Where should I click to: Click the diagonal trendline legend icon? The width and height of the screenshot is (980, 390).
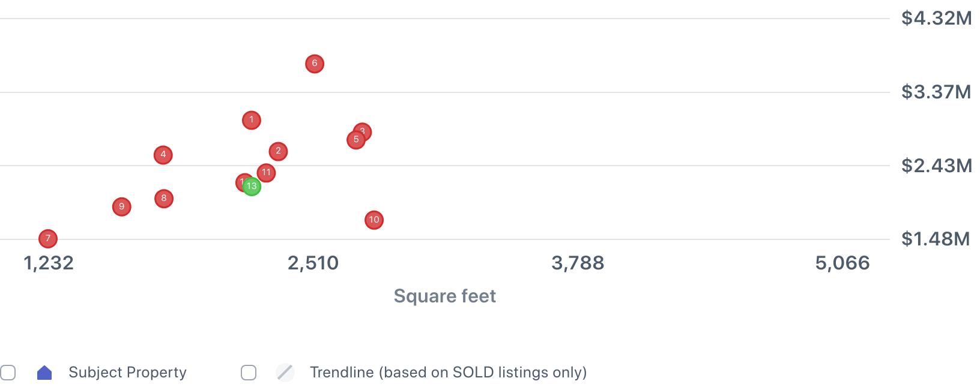[285, 373]
